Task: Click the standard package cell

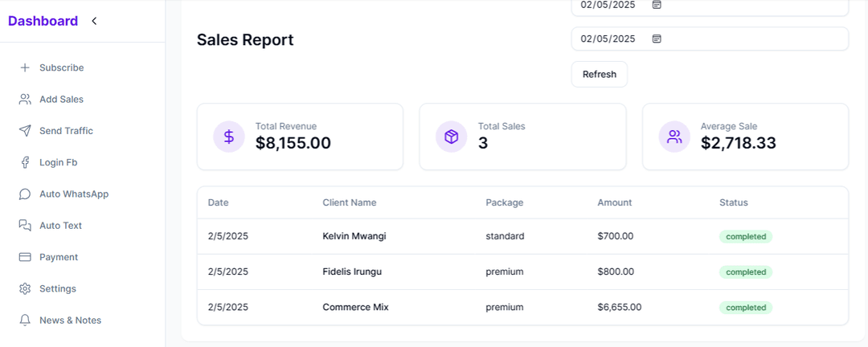Action: tap(505, 236)
